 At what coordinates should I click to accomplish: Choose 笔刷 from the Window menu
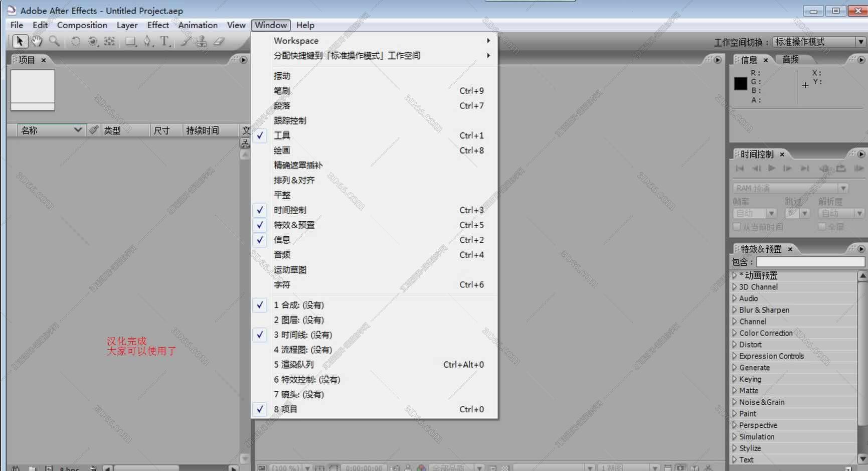[375, 91]
